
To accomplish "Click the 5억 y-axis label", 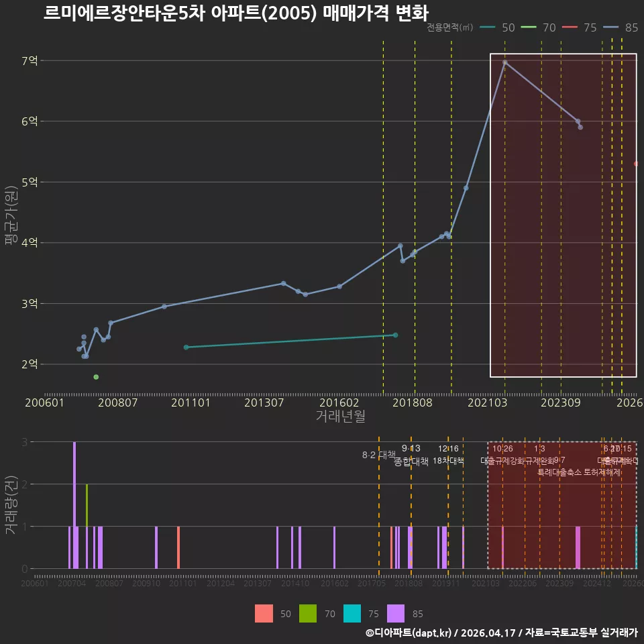I will point(30,182).
